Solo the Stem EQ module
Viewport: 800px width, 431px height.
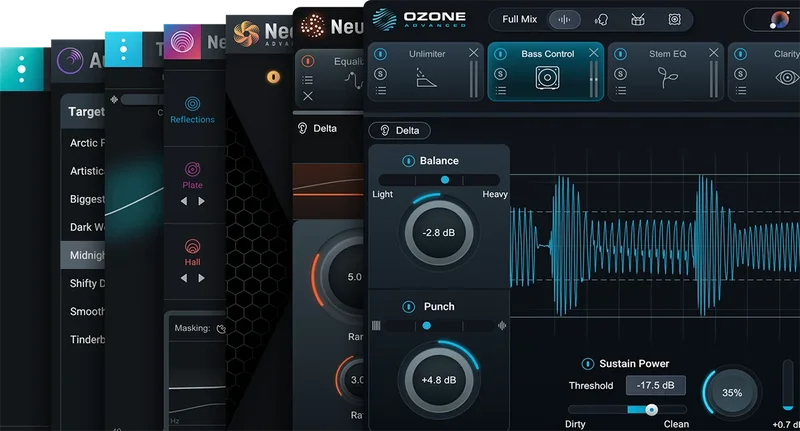pos(620,74)
